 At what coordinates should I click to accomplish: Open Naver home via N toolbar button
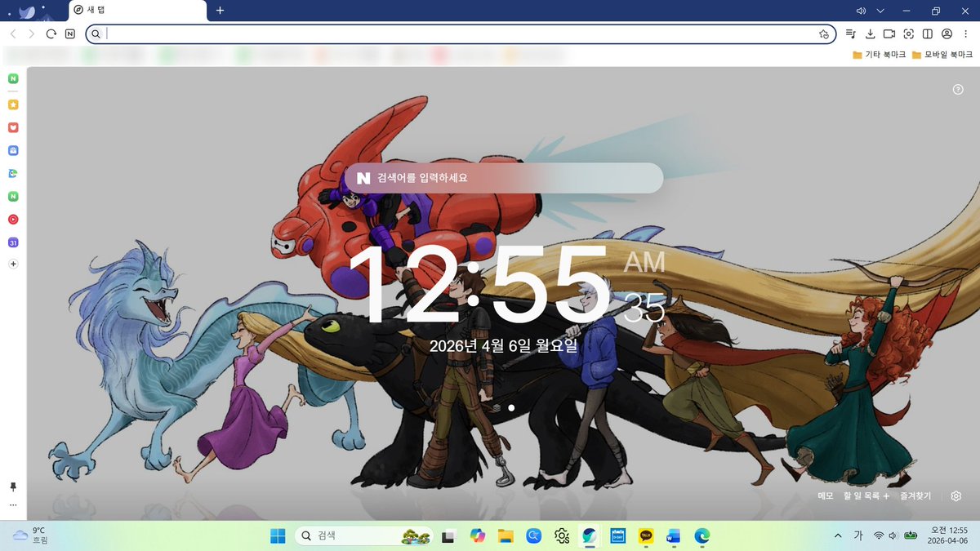pos(70,33)
